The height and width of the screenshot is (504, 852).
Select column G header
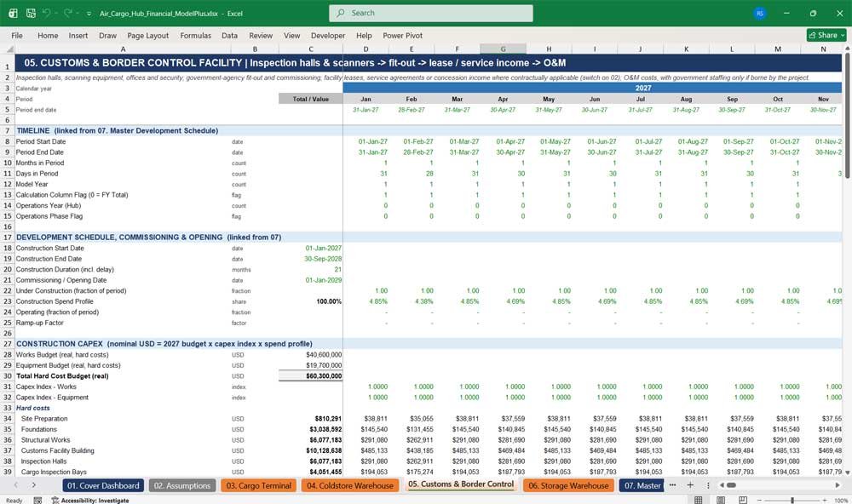(503, 49)
